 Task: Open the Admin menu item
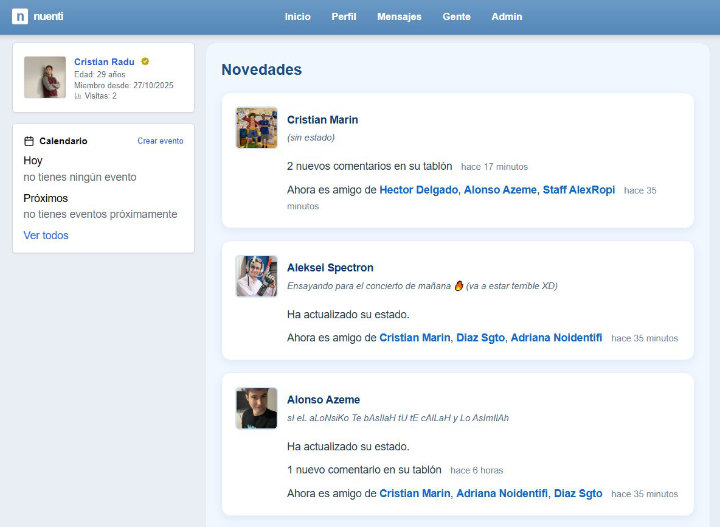coord(506,17)
